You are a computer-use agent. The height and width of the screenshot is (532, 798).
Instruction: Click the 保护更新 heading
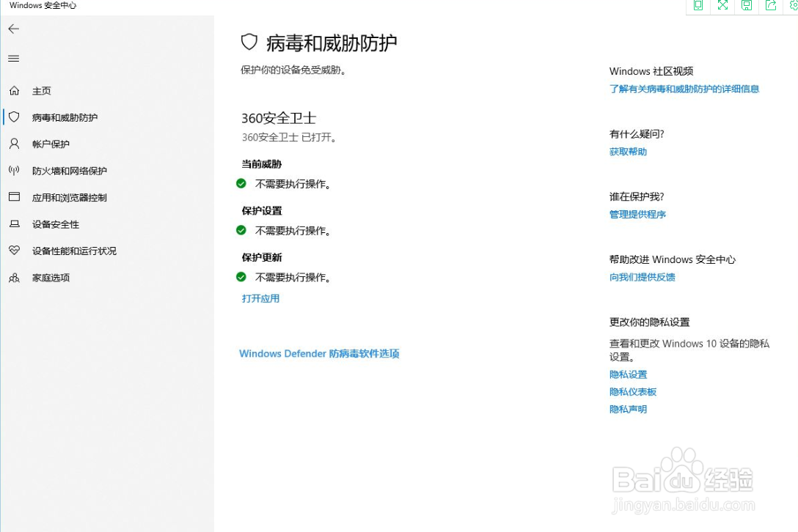point(262,257)
